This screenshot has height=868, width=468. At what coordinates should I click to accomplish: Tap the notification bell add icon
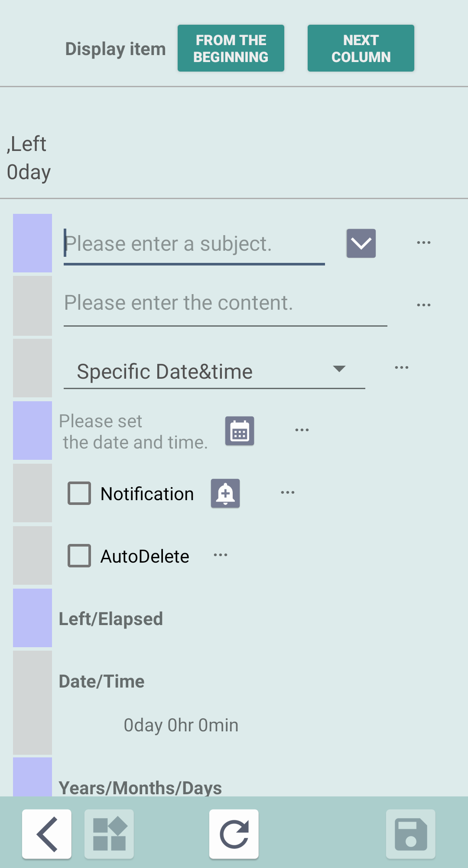[225, 493]
